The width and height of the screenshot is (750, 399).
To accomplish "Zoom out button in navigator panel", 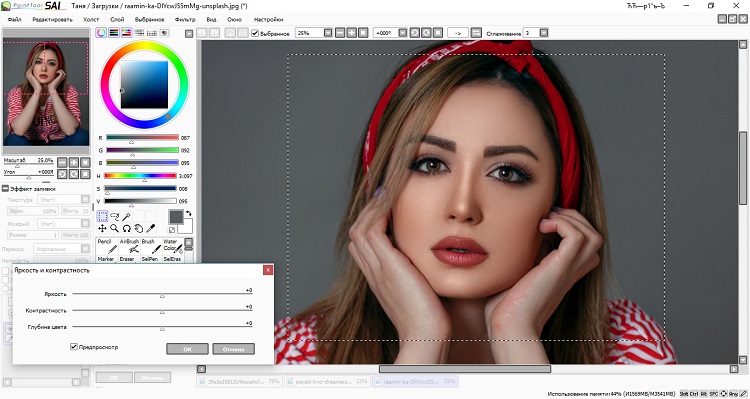I will point(62,162).
